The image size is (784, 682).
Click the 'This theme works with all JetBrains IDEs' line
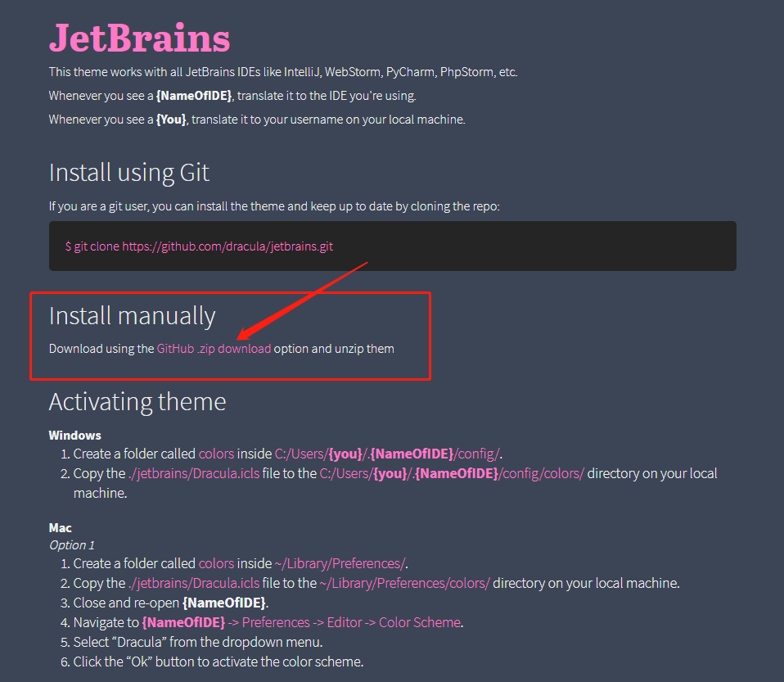(x=283, y=72)
